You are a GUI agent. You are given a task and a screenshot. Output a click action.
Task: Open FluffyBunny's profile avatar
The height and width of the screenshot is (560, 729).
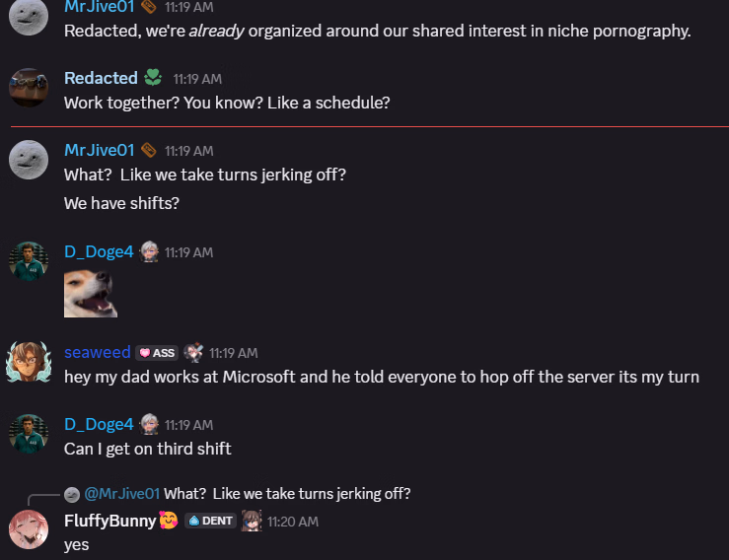tap(29, 530)
